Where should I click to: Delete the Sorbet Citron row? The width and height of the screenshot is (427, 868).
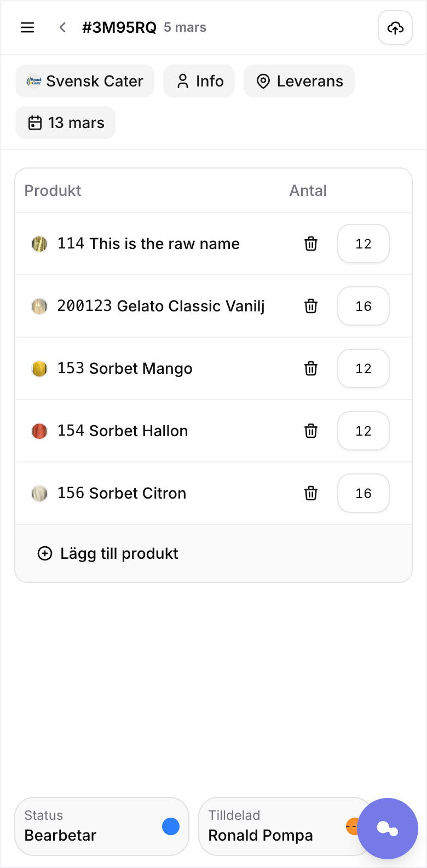(311, 493)
